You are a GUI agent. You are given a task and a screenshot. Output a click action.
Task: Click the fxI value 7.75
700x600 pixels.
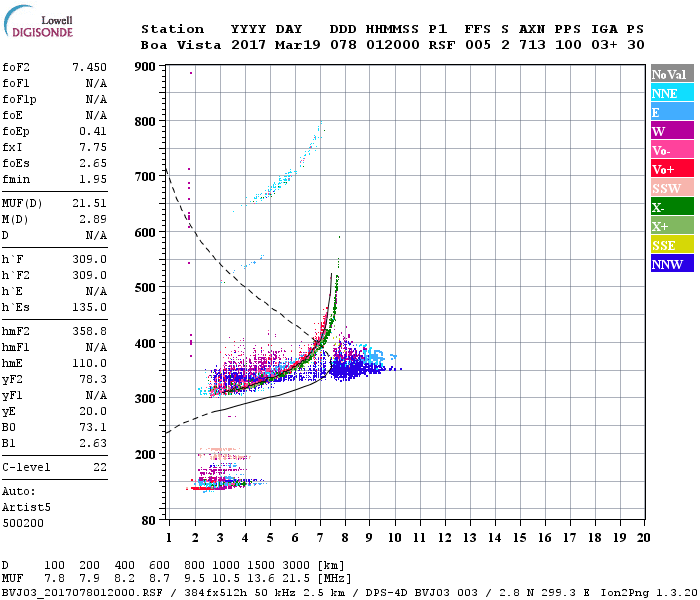[93, 147]
